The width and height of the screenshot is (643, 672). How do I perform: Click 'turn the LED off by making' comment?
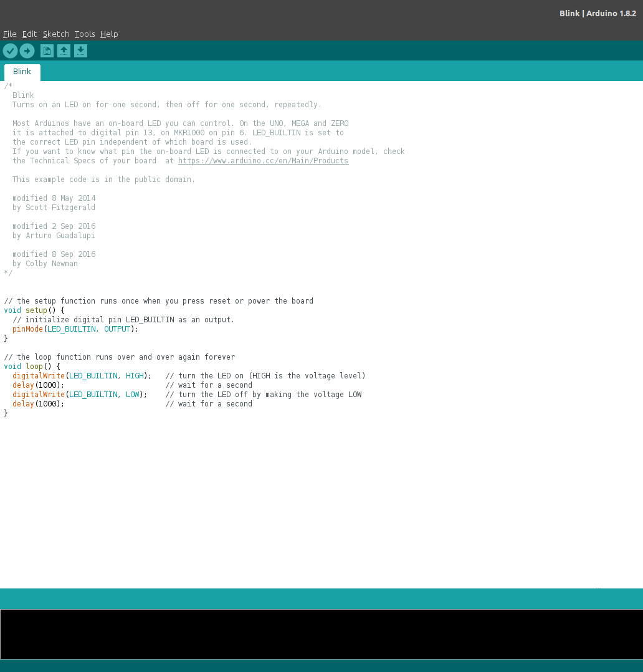(x=264, y=395)
